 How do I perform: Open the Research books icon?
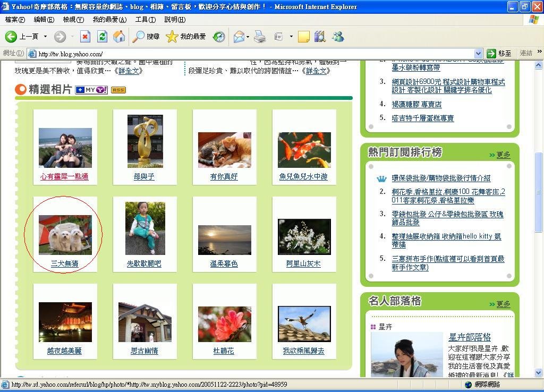[x=320, y=37]
